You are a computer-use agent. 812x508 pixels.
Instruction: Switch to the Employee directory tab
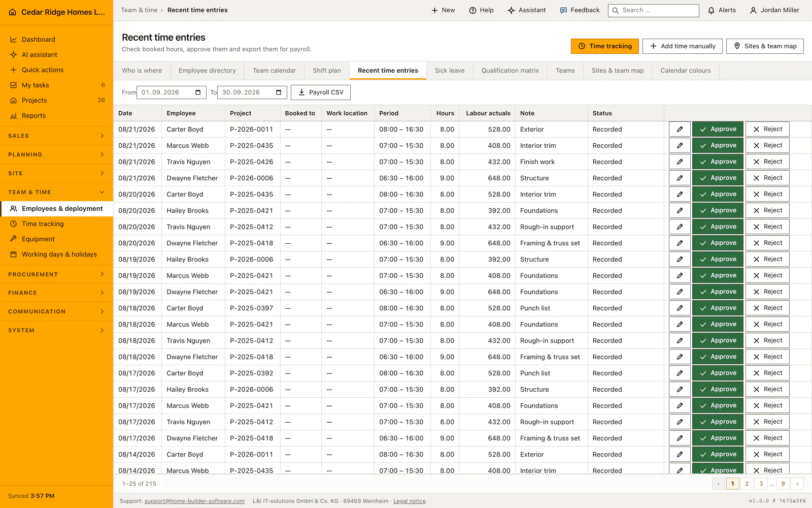pyautogui.click(x=207, y=71)
